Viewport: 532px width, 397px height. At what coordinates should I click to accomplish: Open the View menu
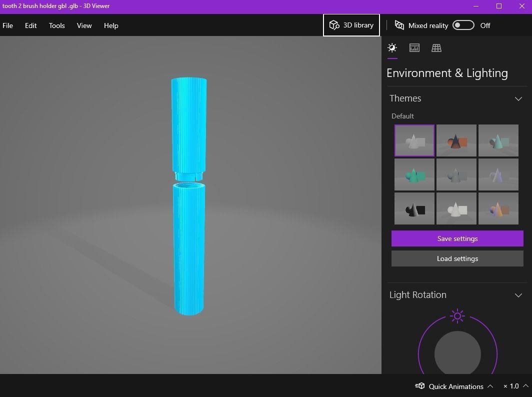point(84,25)
